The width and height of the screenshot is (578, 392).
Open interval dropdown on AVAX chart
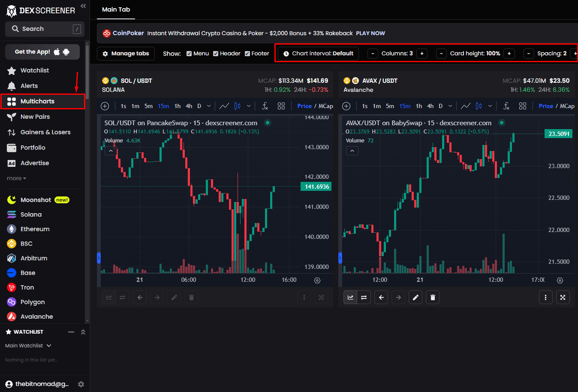(x=450, y=106)
